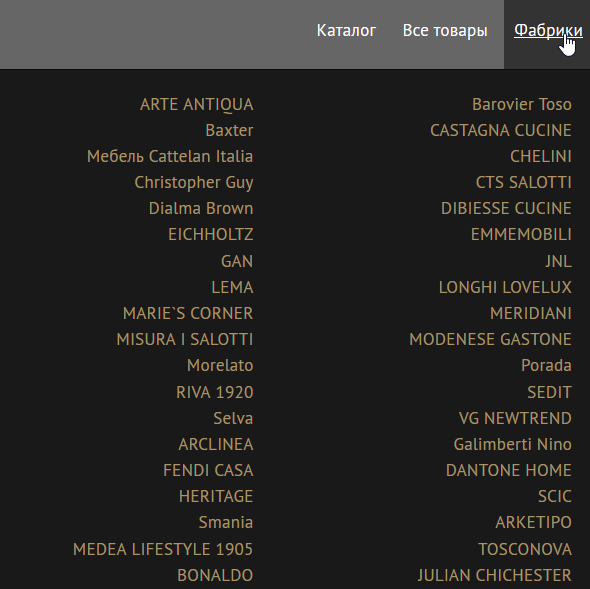Select Мебель Cattelan Italia link
590x589 pixels.
(x=170, y=157)
